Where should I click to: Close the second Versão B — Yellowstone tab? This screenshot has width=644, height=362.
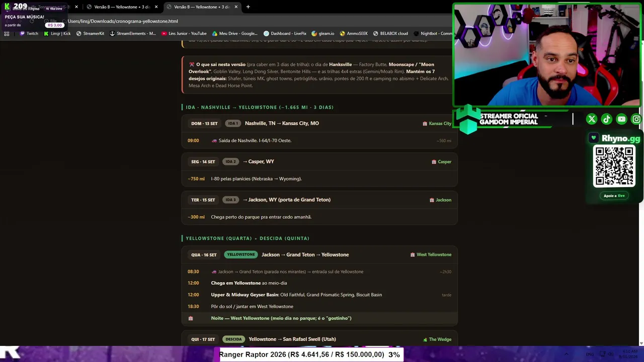(156, 7)
